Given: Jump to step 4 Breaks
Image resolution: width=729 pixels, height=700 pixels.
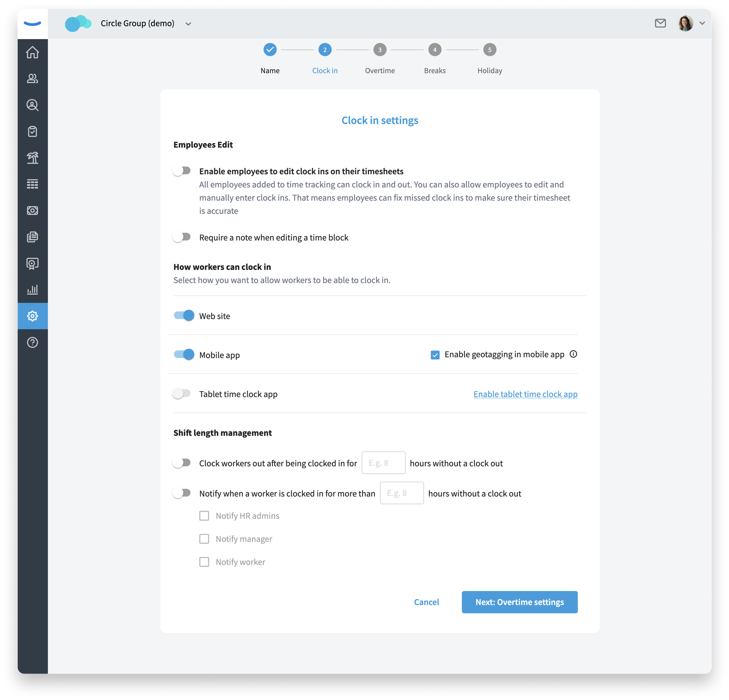Looking at the screenshot, I should (x=435, y=50).
